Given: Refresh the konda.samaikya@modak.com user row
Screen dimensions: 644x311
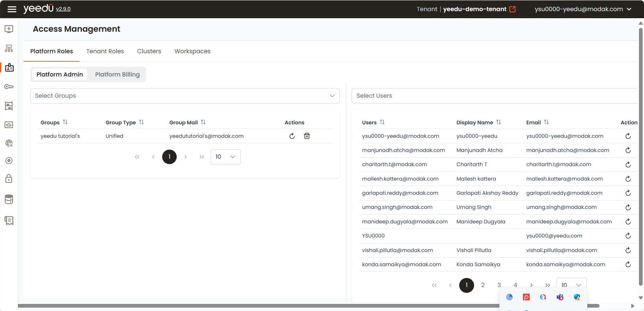Looking at the screenshot, I should tap(628, 265).
